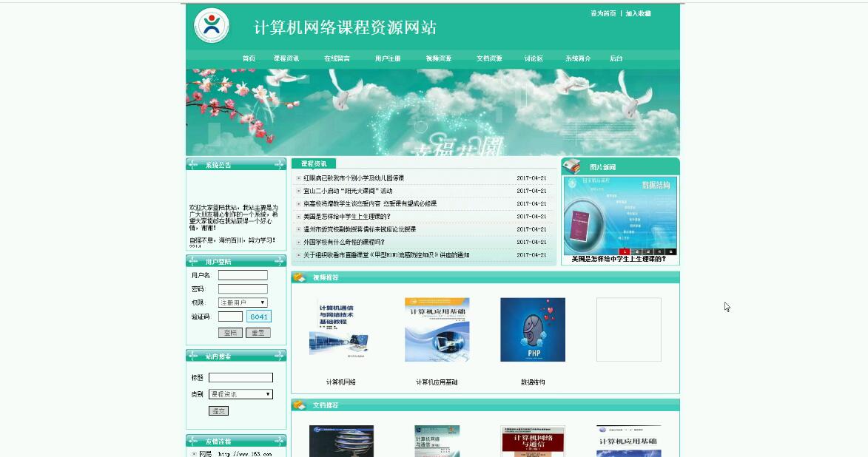Click the 提交 search submit button
This screenshot has height=457, width=868.
tap(218, 411)
